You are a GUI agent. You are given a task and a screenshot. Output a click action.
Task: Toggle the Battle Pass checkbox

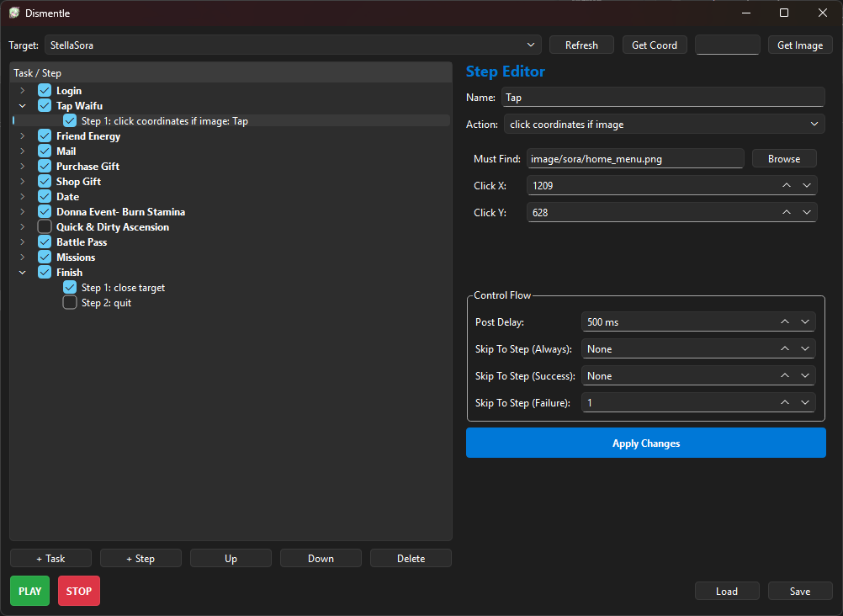(x=45, y=242)
